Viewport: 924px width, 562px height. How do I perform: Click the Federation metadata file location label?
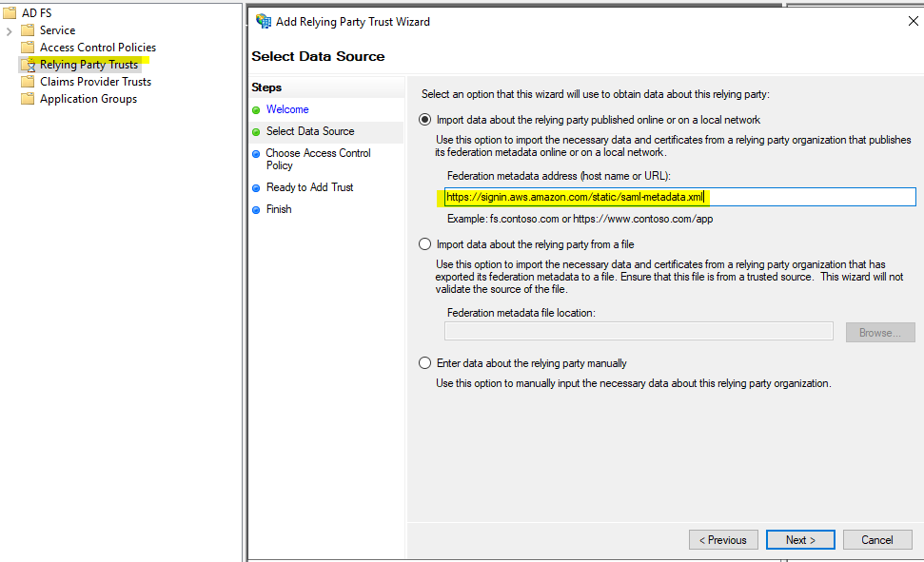click(521, 313)
